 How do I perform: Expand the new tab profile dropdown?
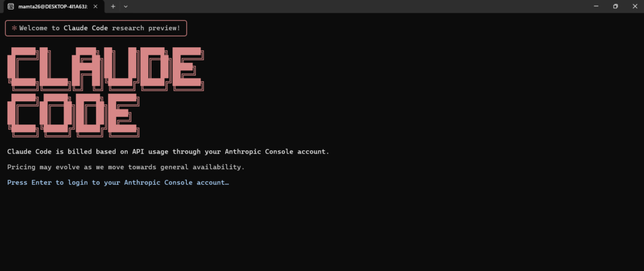(x=126, y=6)
